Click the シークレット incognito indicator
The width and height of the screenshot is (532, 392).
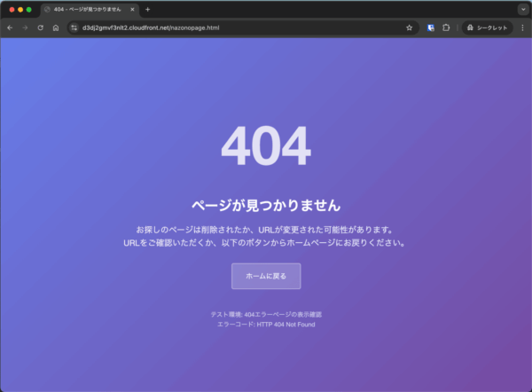pos(487,27)
